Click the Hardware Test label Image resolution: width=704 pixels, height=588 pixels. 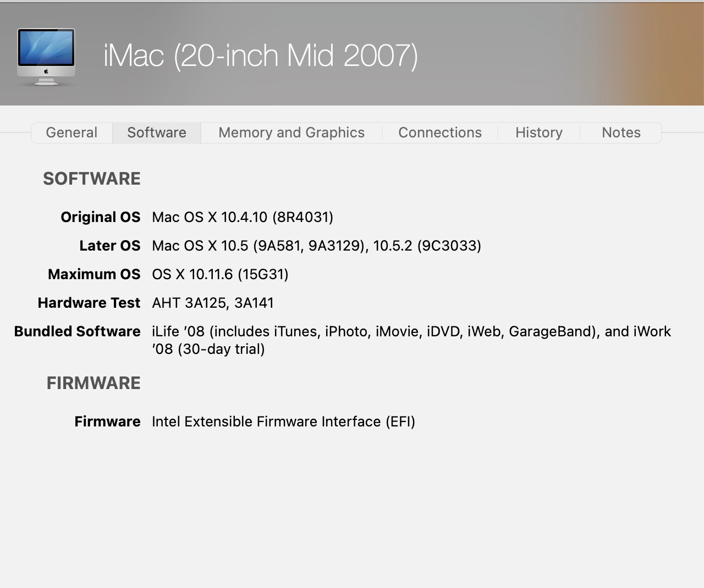89,303
